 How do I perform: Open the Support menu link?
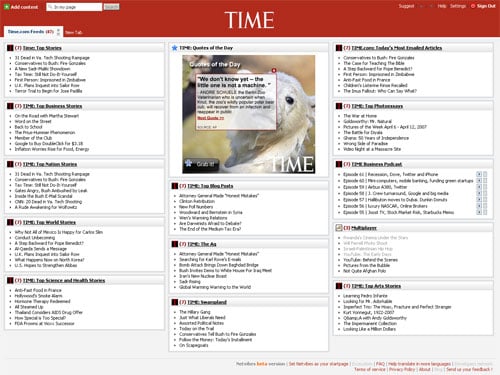tap(406, 6)
